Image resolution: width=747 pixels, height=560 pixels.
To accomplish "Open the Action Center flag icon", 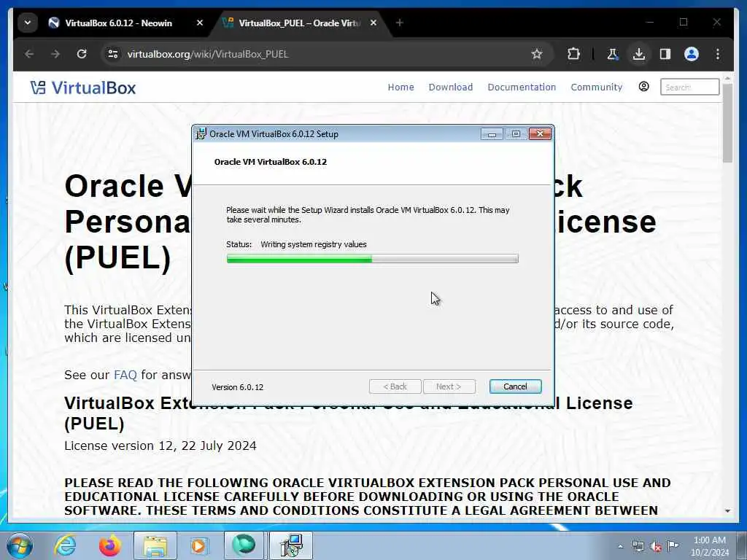I will point(673,545).
